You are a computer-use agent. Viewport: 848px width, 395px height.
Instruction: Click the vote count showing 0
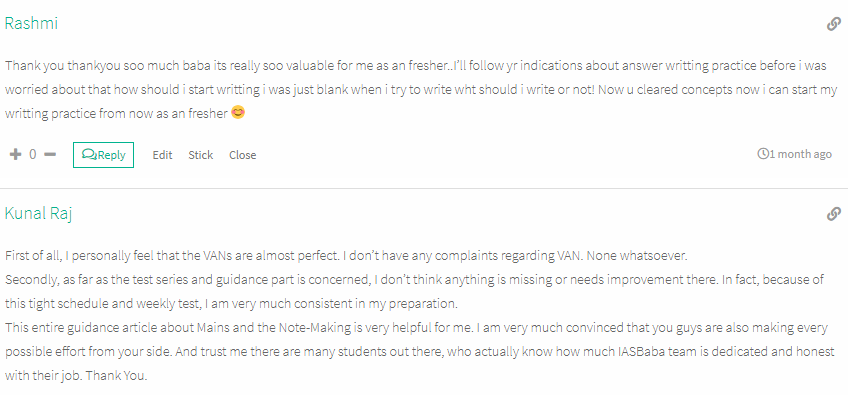[x=33, y=155]
